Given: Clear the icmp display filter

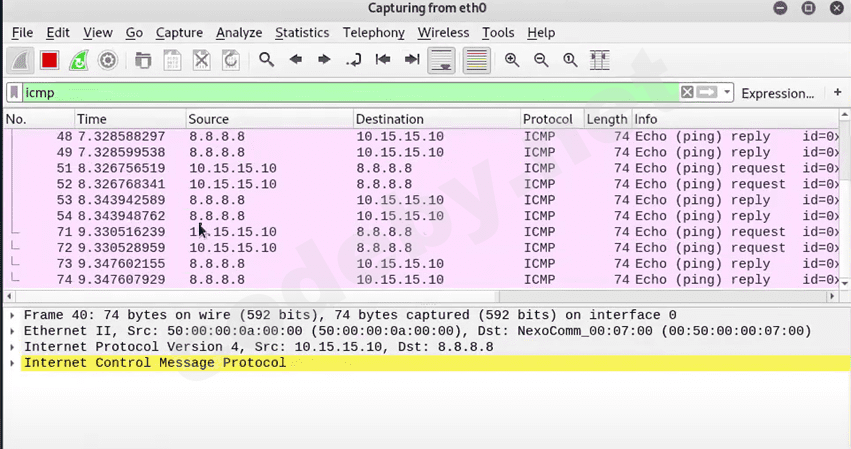Looking at the screenshot, I should pyautogui.click(x=687, y=92).
